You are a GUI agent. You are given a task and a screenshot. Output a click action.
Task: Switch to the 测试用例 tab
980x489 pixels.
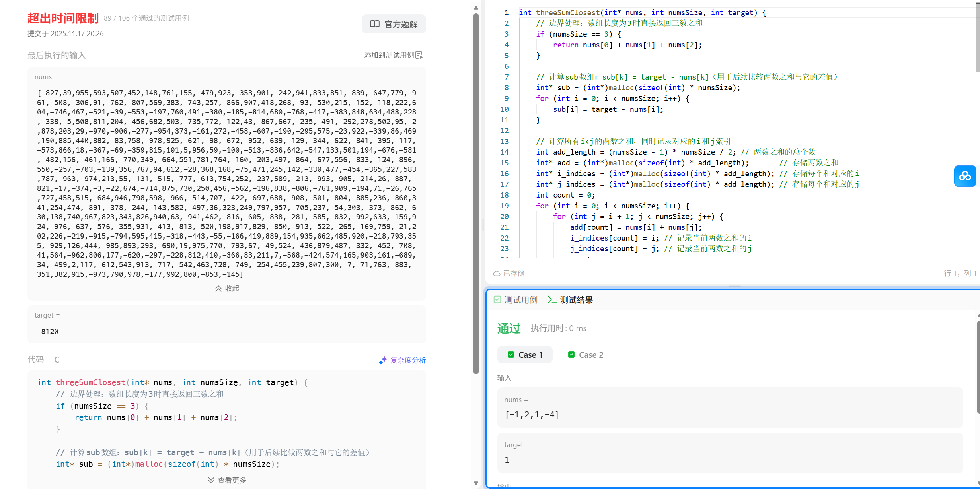(x=520, y=300)
